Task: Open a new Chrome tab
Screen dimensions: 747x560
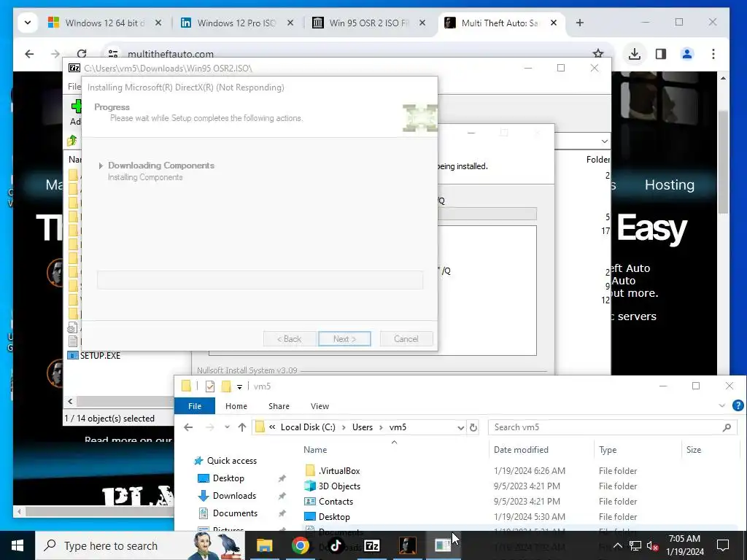Action: 580,23
